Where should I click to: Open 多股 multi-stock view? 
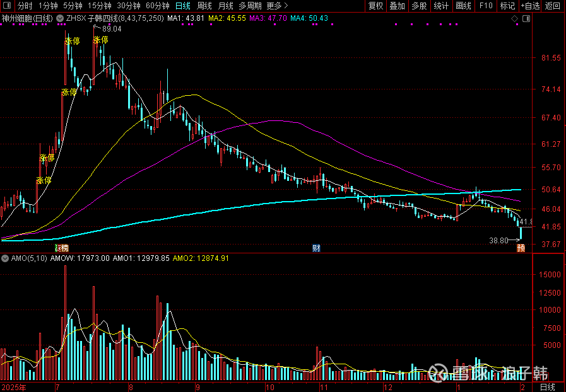coord(419,6)
